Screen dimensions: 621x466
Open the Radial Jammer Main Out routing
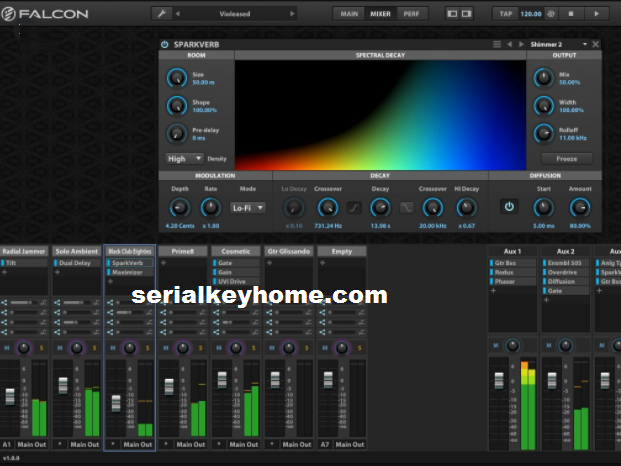(x=32, y=445)
